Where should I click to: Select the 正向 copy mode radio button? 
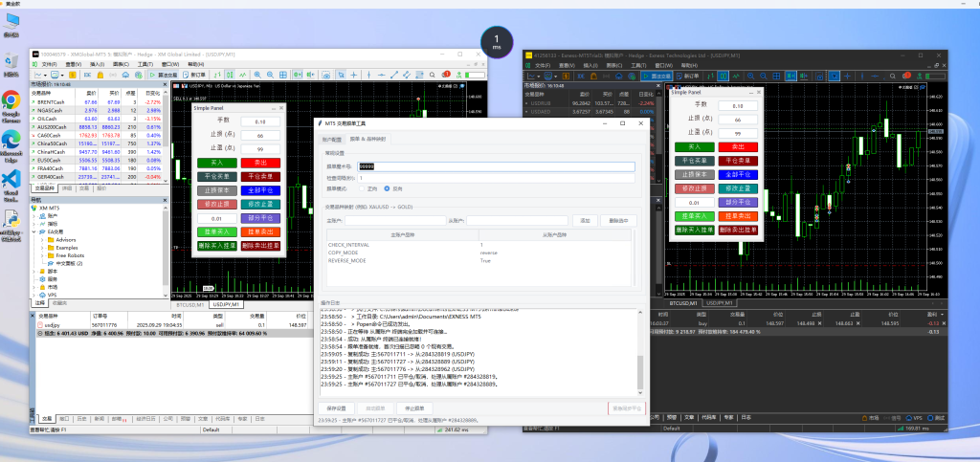[x=363, y=189]
